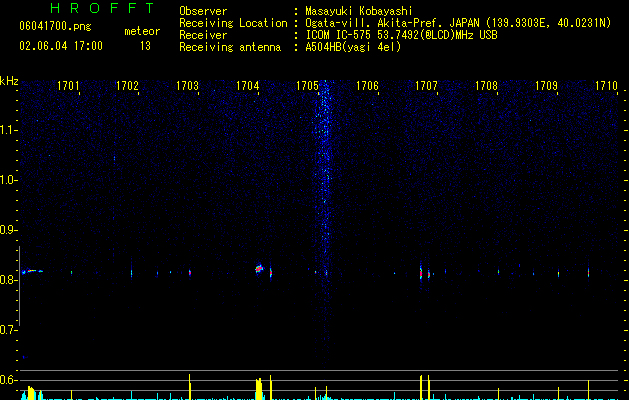Image resolution: width=629 pixels, height=400 pixels.
Task: Click the tall yellow intensity bar below 1703
Action: tap(189, 387)
